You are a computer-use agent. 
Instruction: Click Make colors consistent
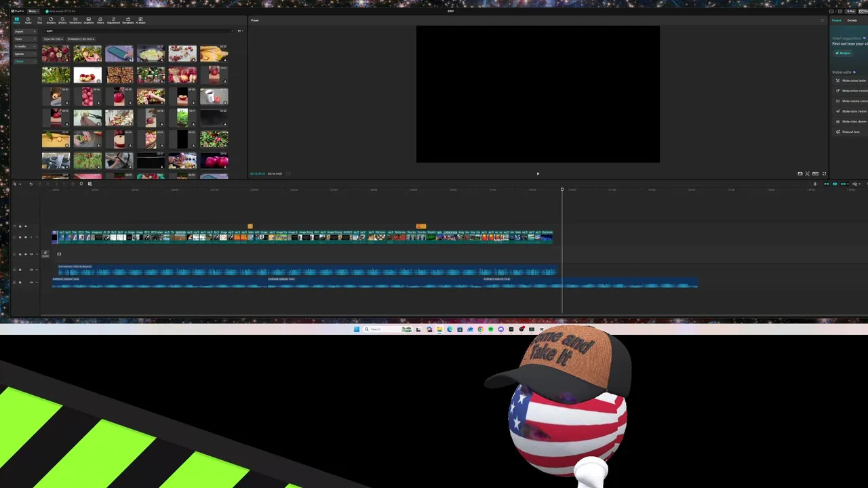[x=852, y=91]
